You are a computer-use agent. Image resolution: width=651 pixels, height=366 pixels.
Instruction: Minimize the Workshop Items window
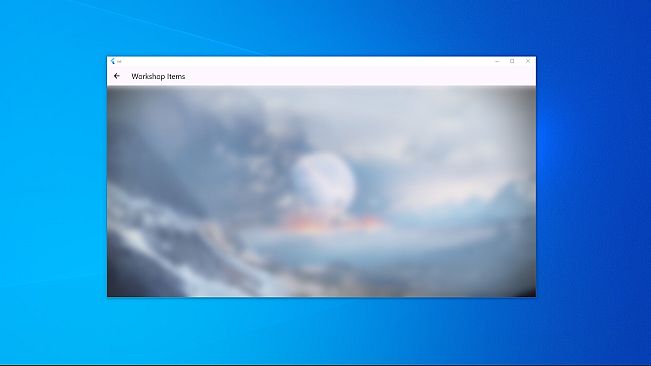497,61
